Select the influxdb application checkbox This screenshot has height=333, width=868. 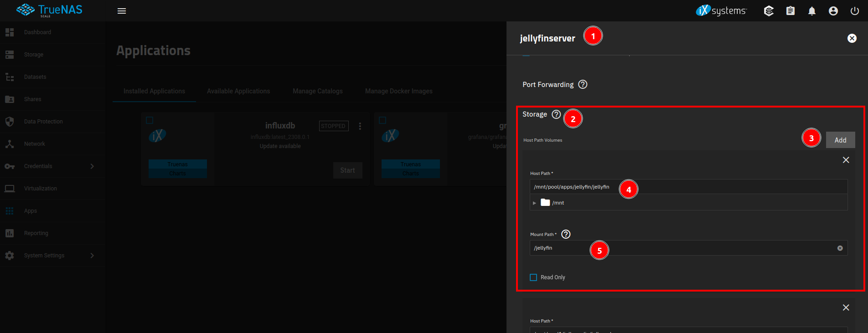150,120
